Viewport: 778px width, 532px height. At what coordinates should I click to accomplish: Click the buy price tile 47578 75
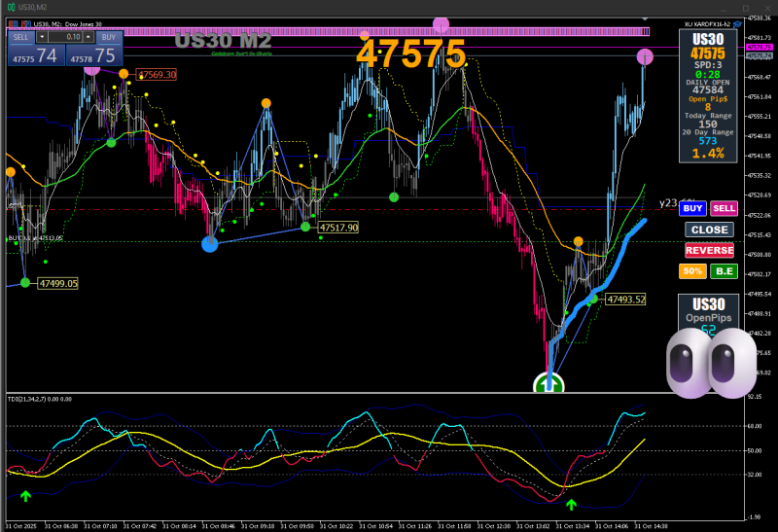pyautogui.click(x=93, y=55)
